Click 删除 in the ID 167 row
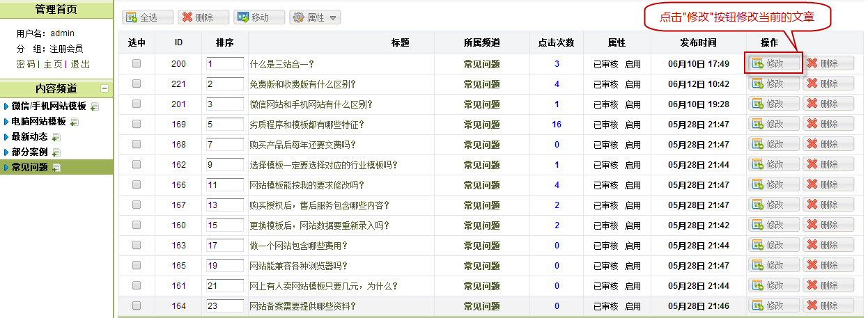868x318 pixels. (x=828, y=205)
